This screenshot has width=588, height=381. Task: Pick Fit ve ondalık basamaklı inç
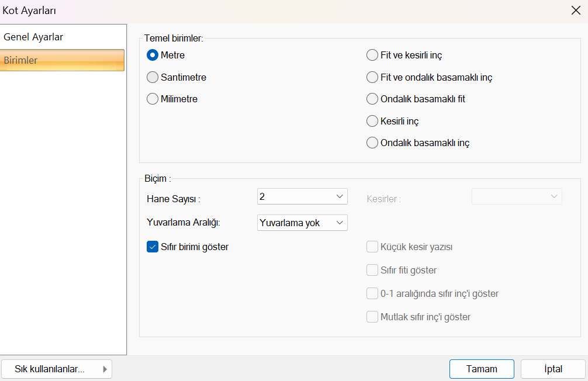[372, 77]
